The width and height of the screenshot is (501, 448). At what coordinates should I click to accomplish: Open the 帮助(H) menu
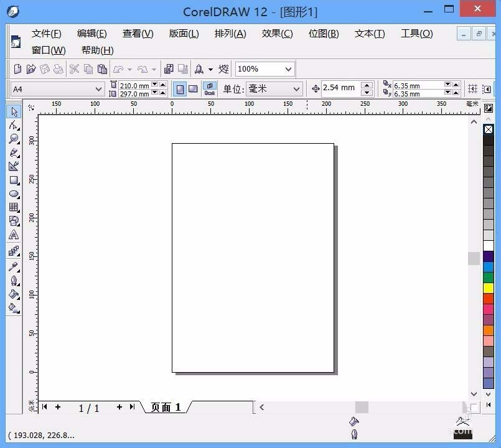tap(98, 50)
